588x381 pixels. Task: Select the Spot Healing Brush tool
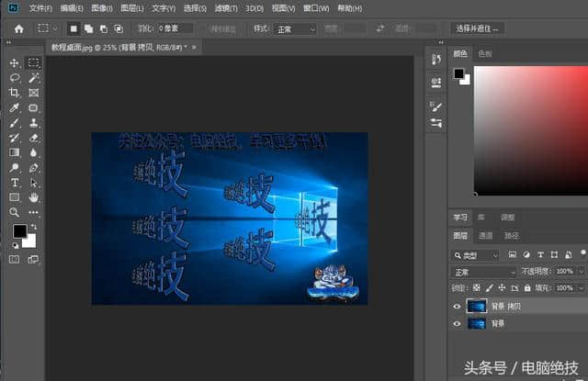click(x=33, y=108)
